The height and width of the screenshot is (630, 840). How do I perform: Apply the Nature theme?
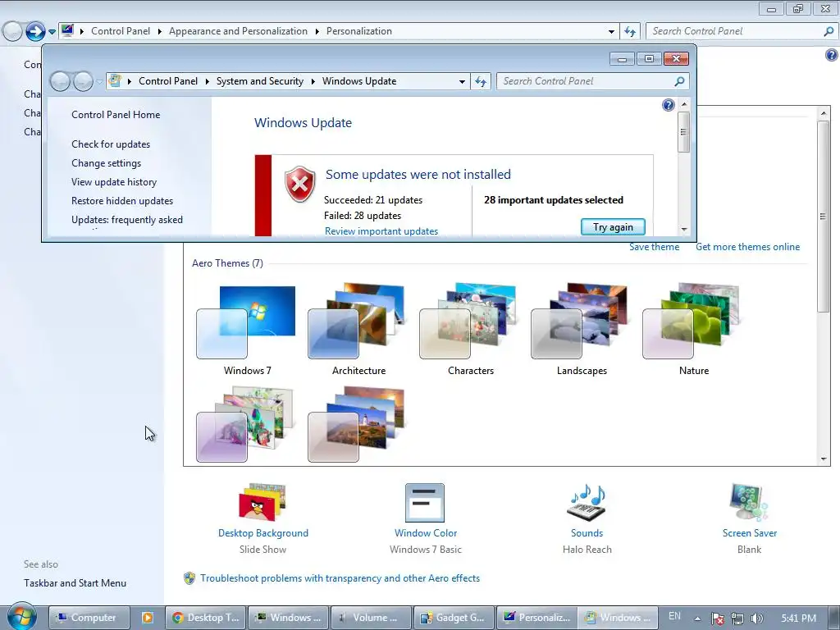point(693,330)
